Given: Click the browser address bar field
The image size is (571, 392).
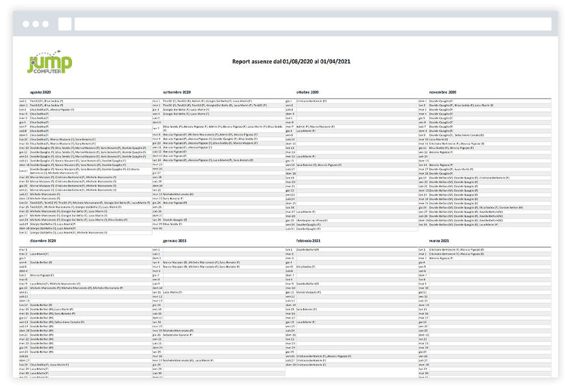Looking at the screenshot, I should click(x=313, y=24).
